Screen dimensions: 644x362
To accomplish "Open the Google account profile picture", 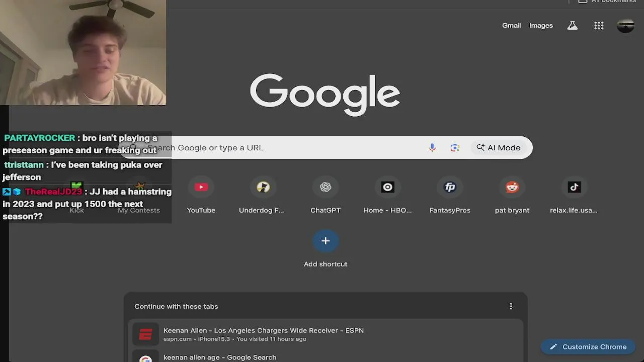I will tap(625, 26).
